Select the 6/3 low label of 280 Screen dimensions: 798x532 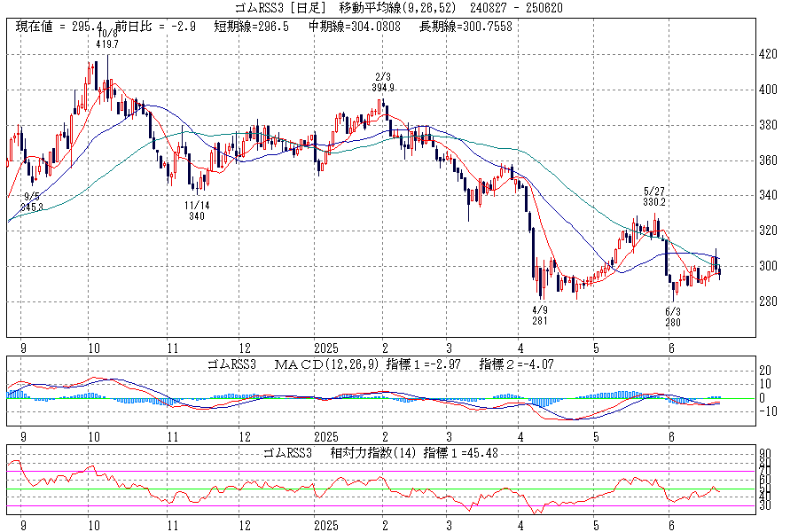[x=672, y=316]
